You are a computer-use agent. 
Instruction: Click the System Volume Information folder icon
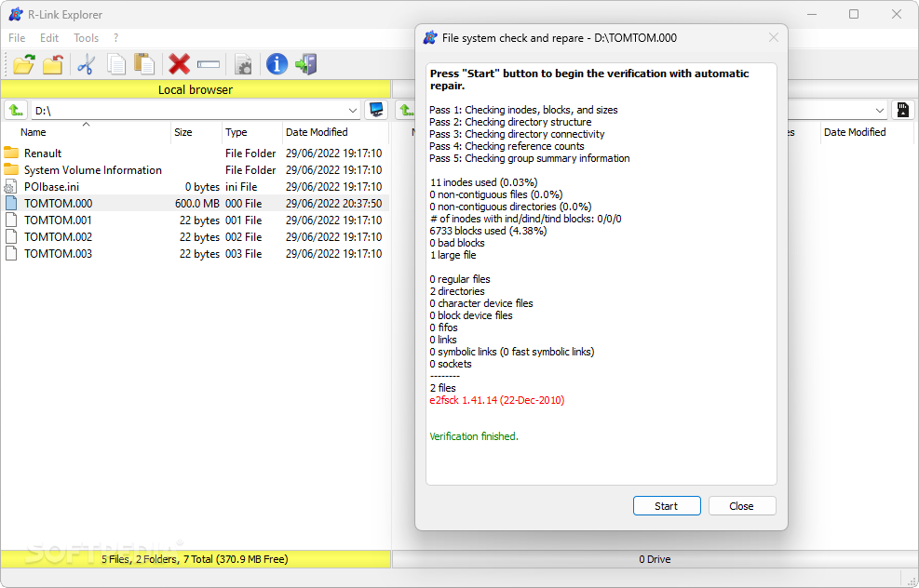click(11, 170)
